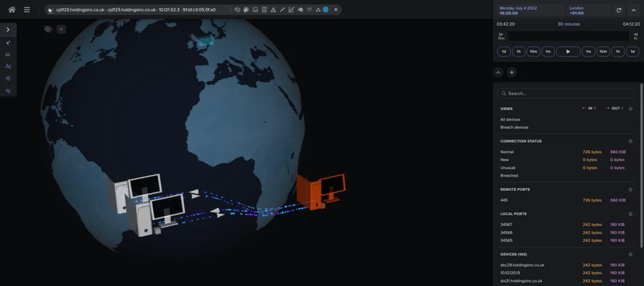Step back 1m on left of play

(548, 51)
